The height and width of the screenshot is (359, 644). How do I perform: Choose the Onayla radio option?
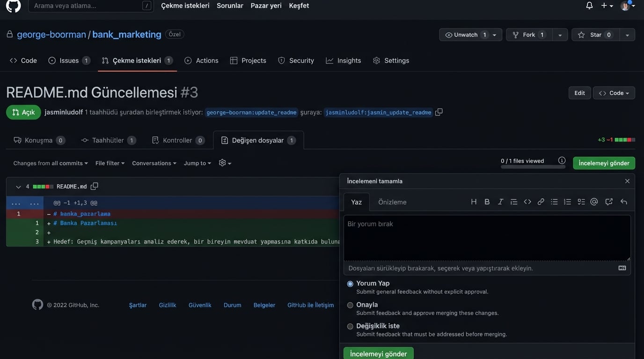350,305
